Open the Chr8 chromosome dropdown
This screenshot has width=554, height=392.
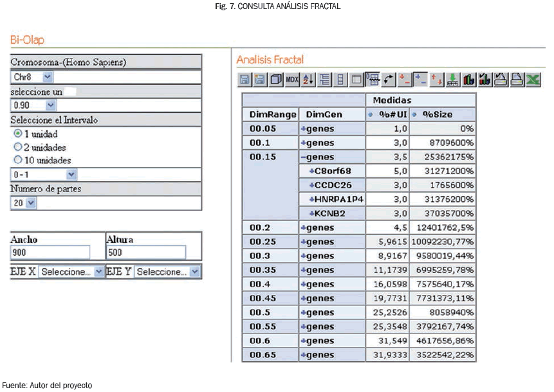(x=48, y=77)
